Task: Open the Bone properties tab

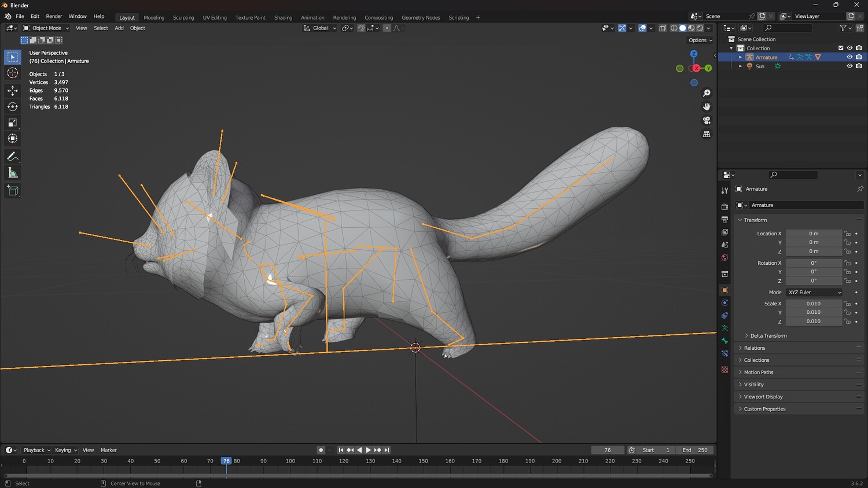Action: (724, 341)
